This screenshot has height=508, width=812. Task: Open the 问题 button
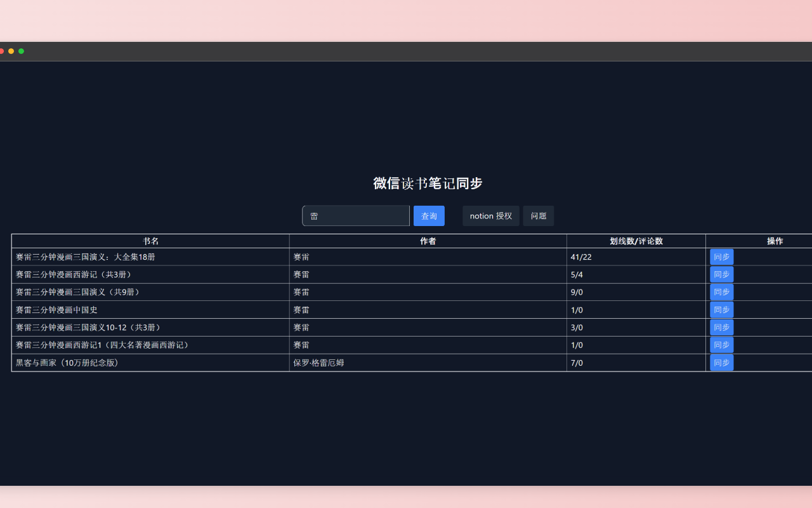point(539,216)
